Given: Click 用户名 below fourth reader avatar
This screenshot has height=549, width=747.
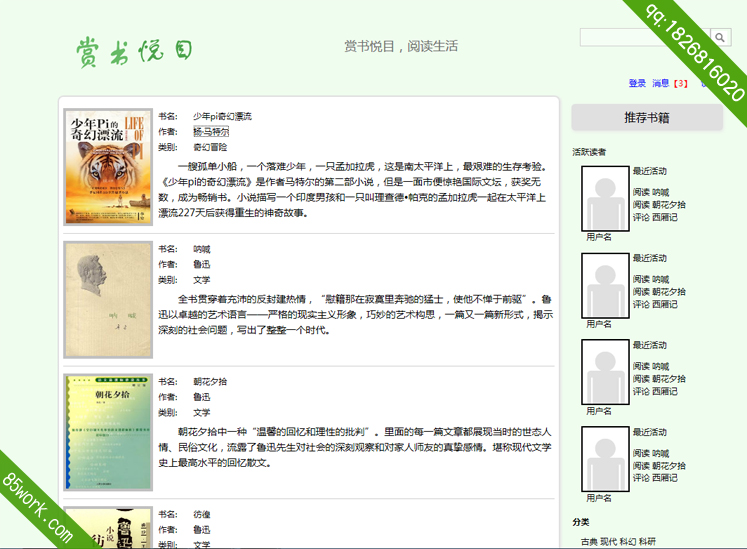Looking at the screenshot, I should pos(599,498).
